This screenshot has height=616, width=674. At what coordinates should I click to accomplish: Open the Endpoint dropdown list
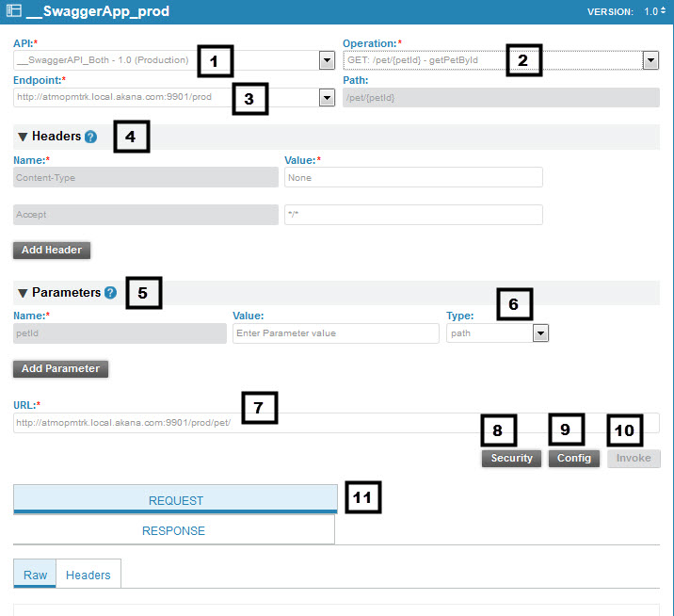click(327, 97)
